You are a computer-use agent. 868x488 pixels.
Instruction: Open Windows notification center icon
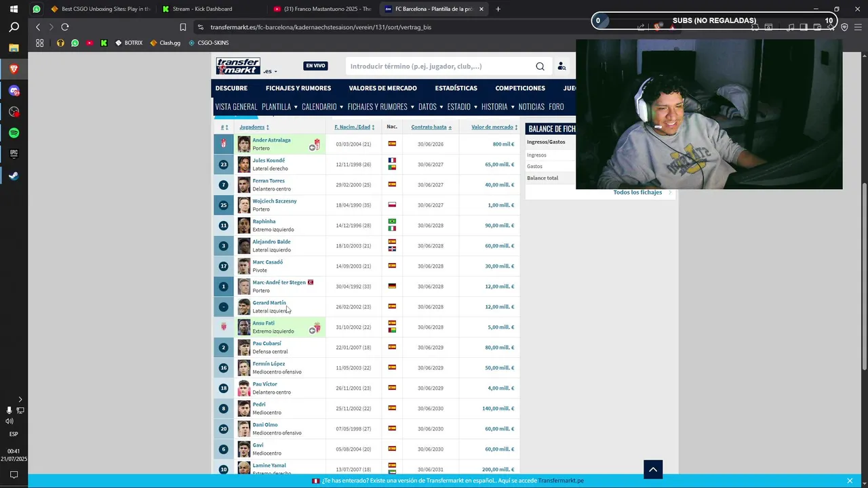[x=14, y=475]
